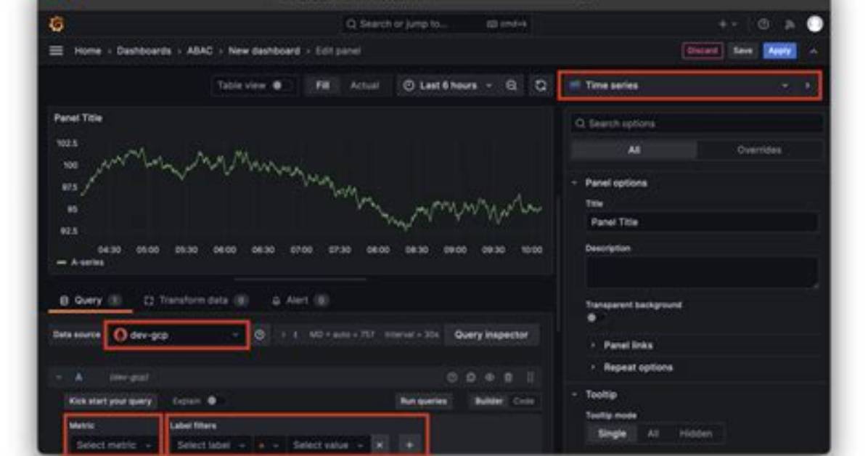Duplicate query A
The image size is (868, 456).
470,378
